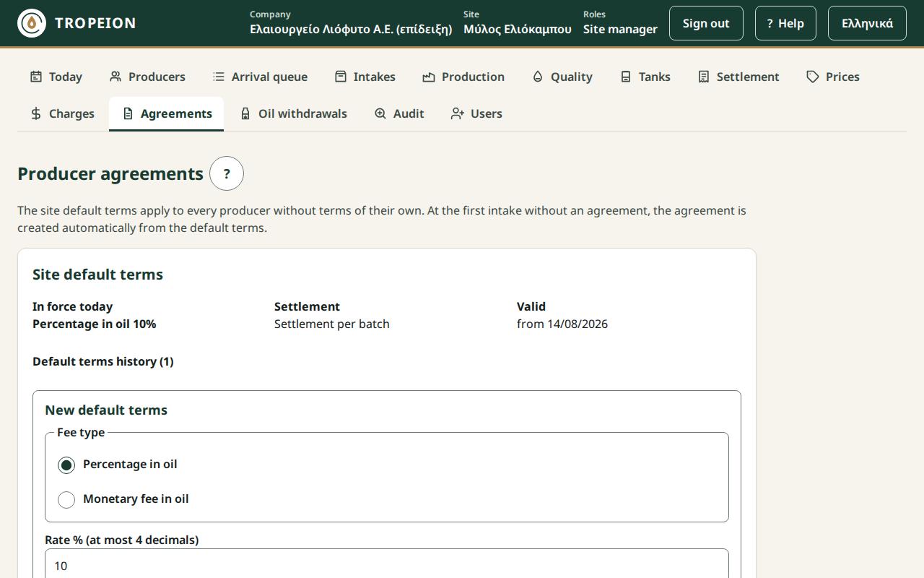Click the dollar icon beside Charges
This screenshot has width=924, height=578.
pyautogui.click(x=36, y=113)
